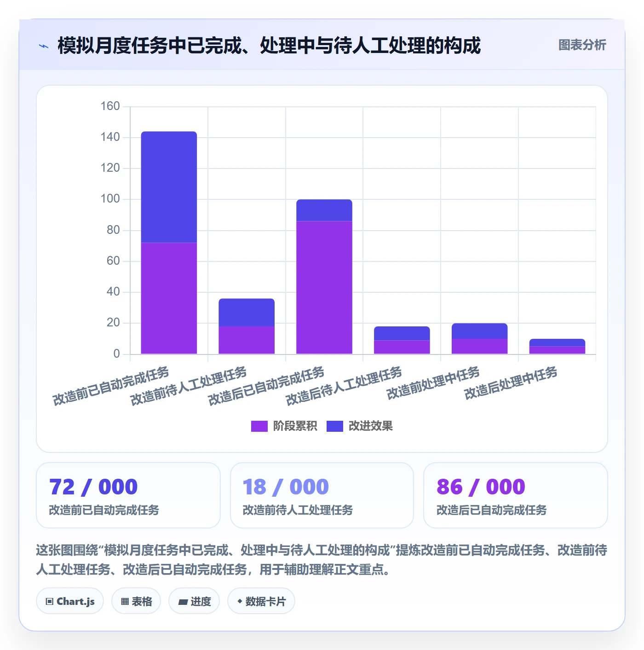644x650 pixels.
Task: Click x-axis label 改造后待人工处理任务
Action: click(344, 386)
